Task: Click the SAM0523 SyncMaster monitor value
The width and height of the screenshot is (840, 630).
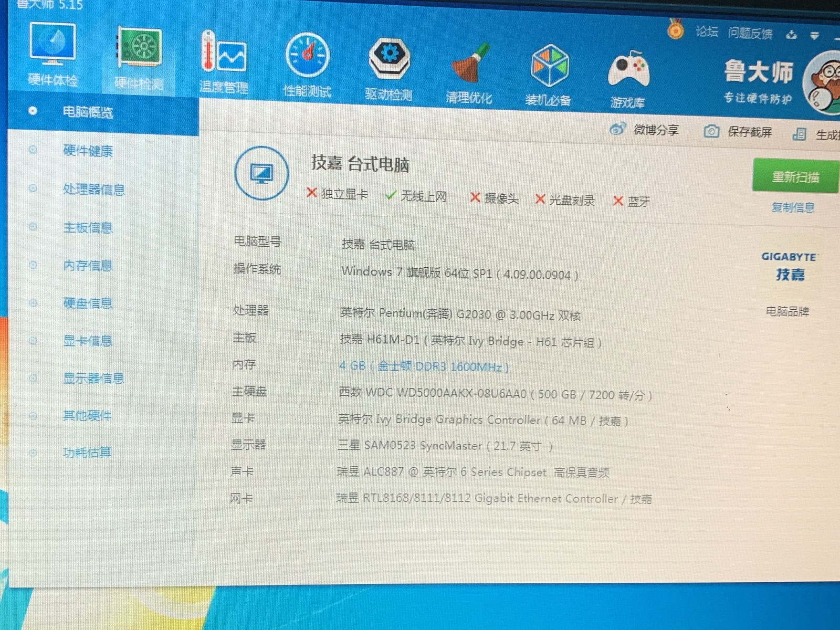Action: click(445, 446)
